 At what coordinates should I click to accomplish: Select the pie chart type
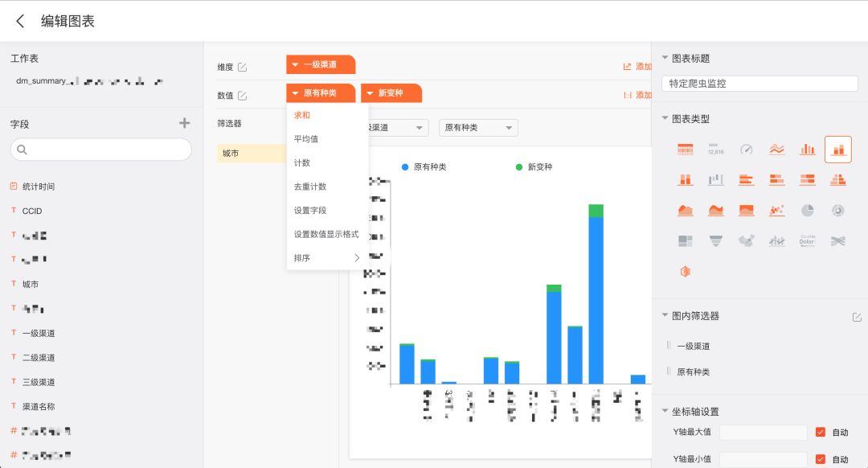pos(807,210)
